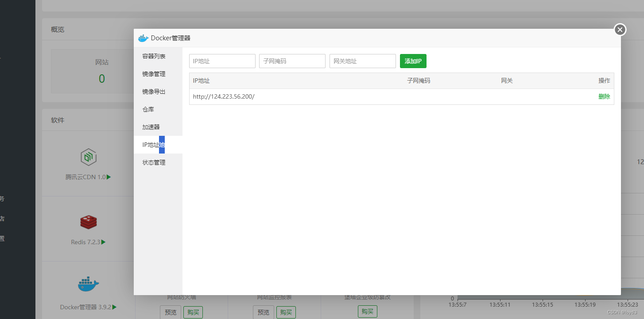This screenshot has height=319, width=644.
Task: Focus the 子网掩码 input field
Action: point(292,61)
